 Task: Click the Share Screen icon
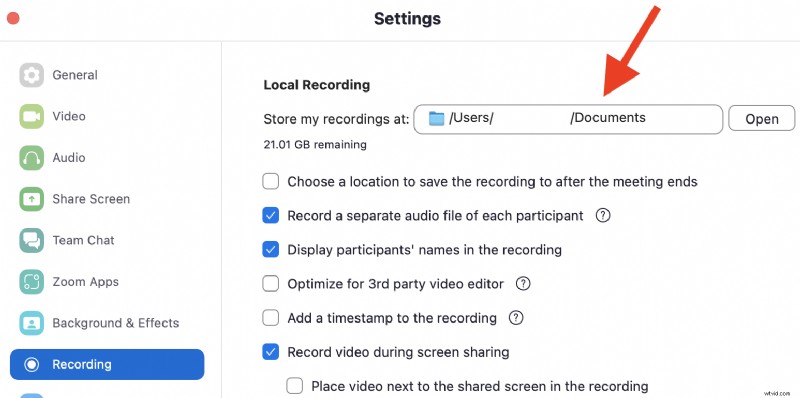pos(32,199)
